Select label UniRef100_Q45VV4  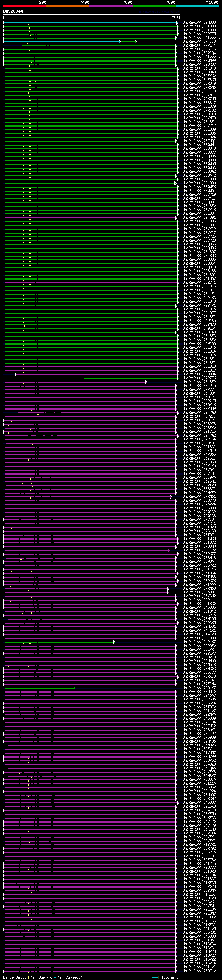pyautogui.click(x=199, y=504)
